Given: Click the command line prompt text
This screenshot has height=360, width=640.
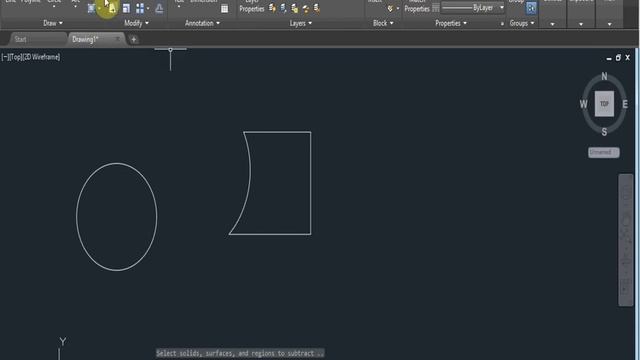Looking at the screenshot, I should 240,353.
